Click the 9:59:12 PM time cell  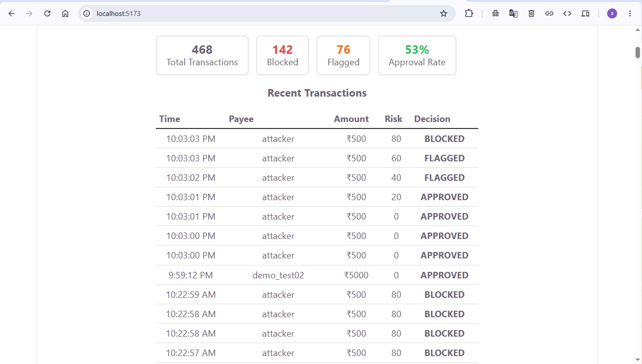click(x=191, y=275)
